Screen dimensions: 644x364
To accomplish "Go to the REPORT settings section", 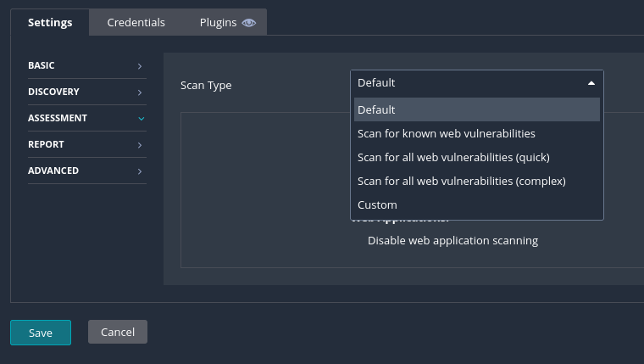I will tap(47, 144).
